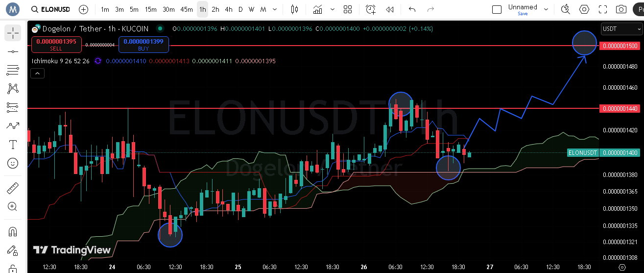Select the 1m timeframe
This screenshot has width=644, height=273.
coord(105,9)
